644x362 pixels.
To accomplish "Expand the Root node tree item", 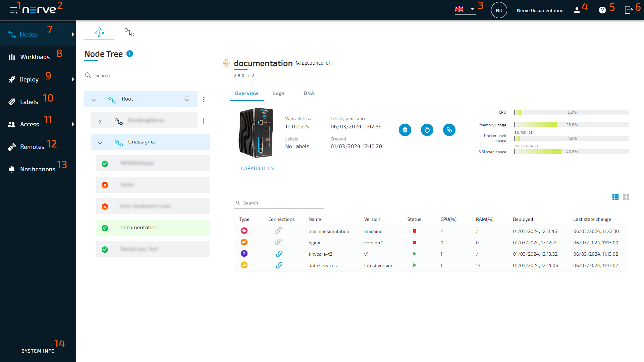I will coord(93,99).
